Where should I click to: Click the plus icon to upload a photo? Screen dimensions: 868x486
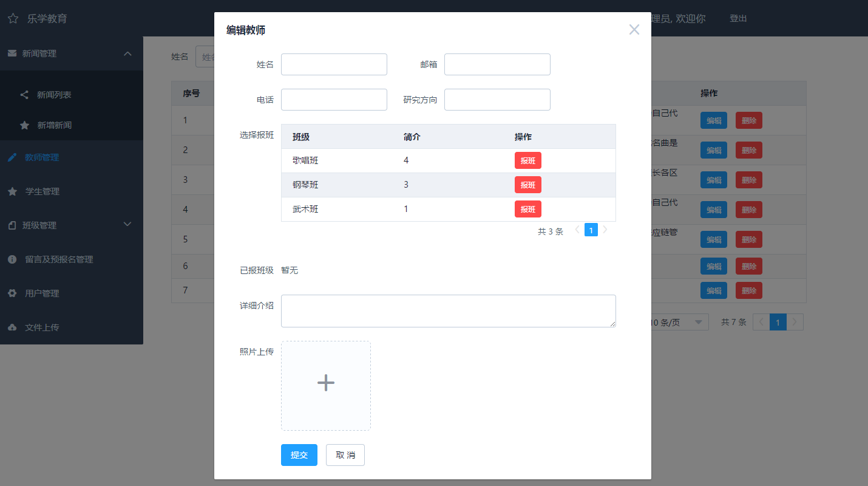point(326,383)
